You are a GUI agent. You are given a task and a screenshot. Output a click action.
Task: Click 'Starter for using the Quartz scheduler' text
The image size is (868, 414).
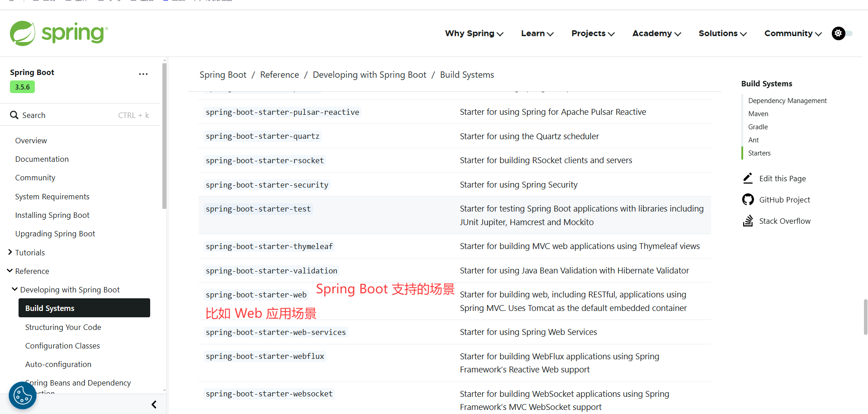529,136
